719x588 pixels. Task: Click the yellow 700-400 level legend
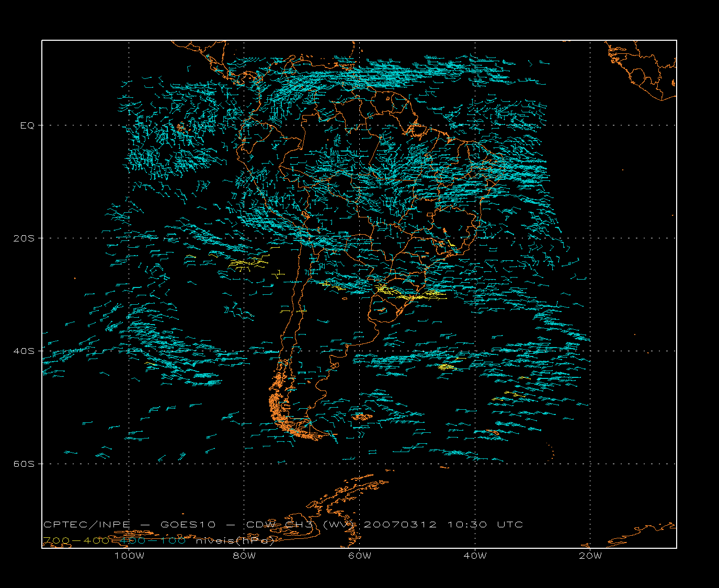[76, 540]
